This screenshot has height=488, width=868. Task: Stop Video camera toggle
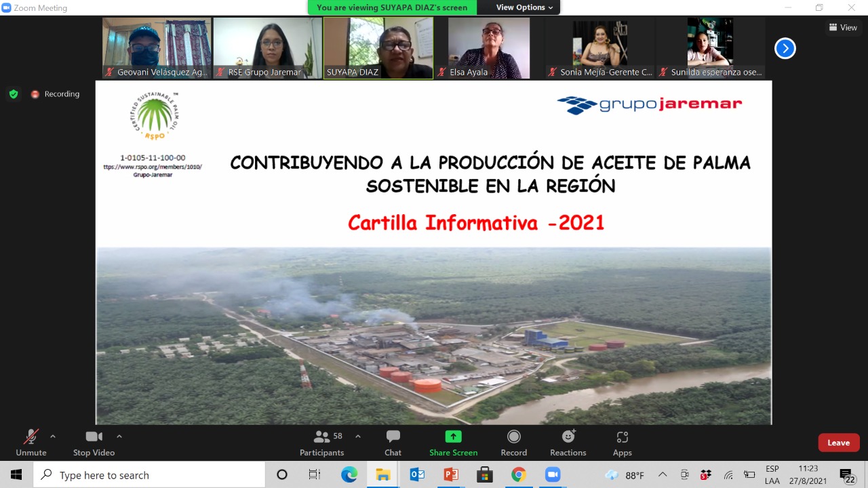94,443
